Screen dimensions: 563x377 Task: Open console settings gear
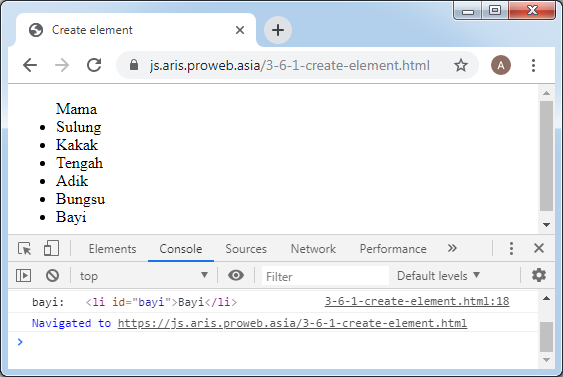(539, 275)
